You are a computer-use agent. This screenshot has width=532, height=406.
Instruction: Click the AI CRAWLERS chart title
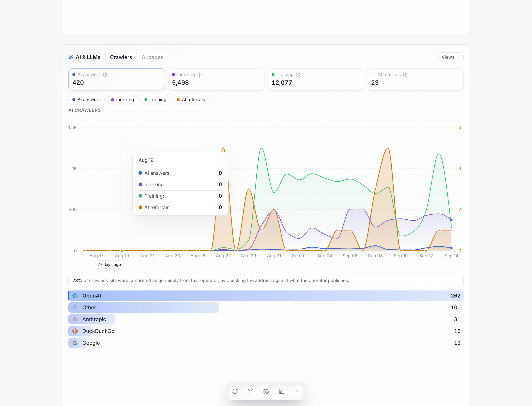click(84, 110)
